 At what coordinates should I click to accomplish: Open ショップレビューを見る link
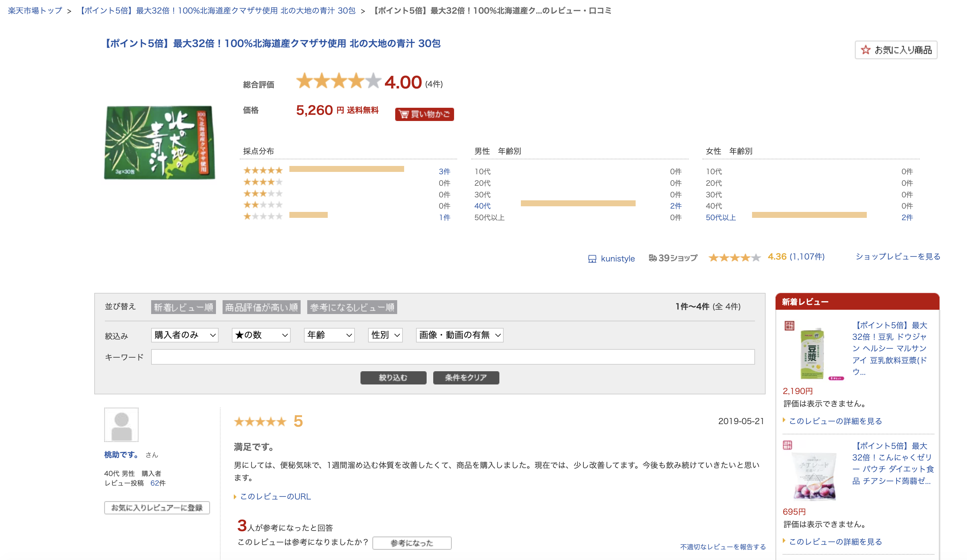pos(898,257)
